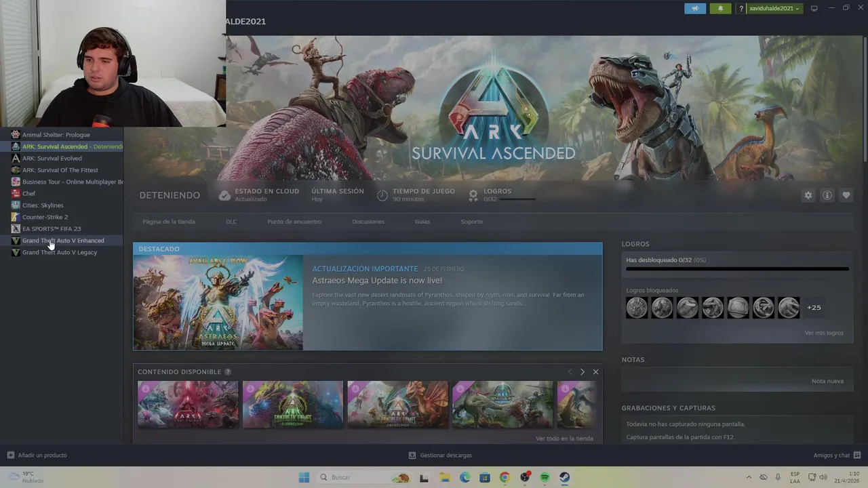Open the fourth DLC thumbnail

(502, 404)
